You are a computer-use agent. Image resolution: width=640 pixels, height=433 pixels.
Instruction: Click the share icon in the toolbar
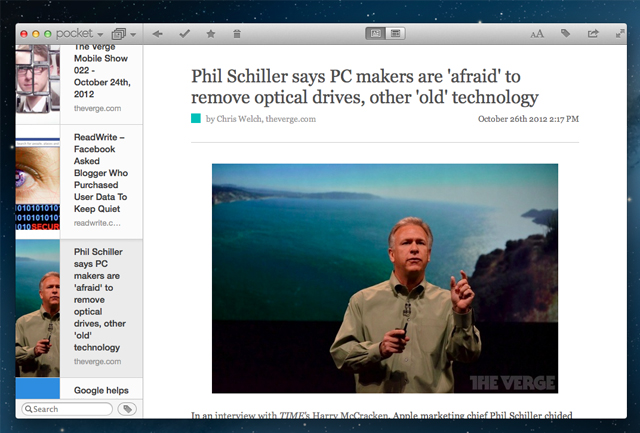[593, 33]
